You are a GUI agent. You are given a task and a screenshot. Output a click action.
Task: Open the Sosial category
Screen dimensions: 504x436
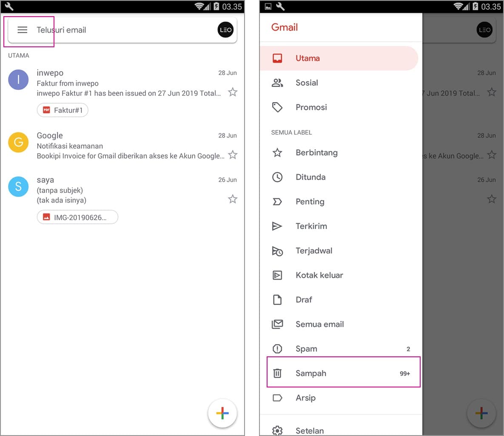307,83
